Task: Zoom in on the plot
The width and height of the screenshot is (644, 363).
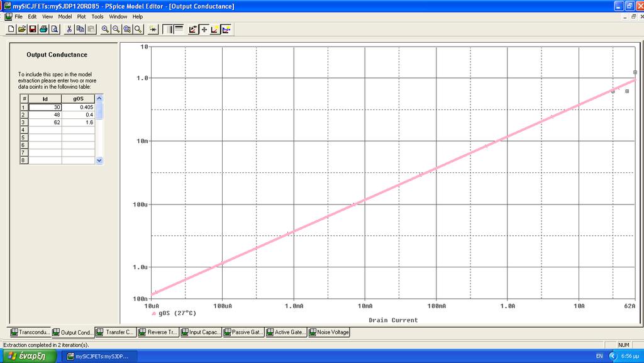Action: pos(106,29)
